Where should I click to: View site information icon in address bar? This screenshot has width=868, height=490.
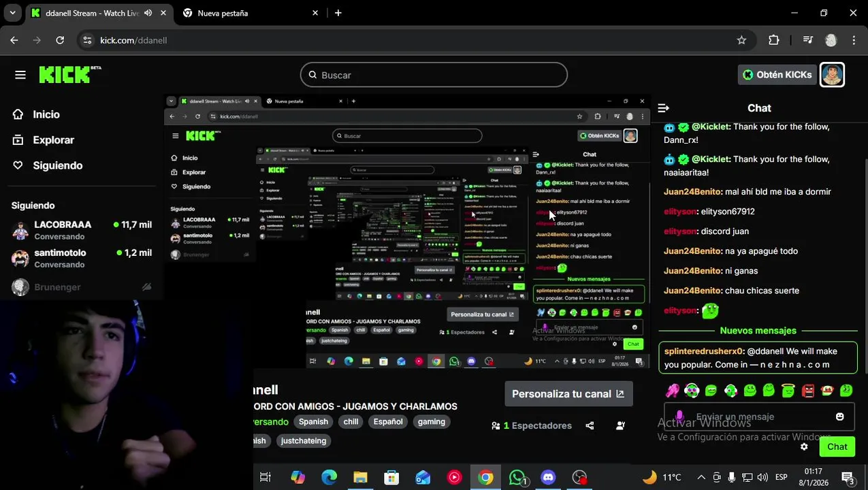pyautogui.click(x=87, y=40)
